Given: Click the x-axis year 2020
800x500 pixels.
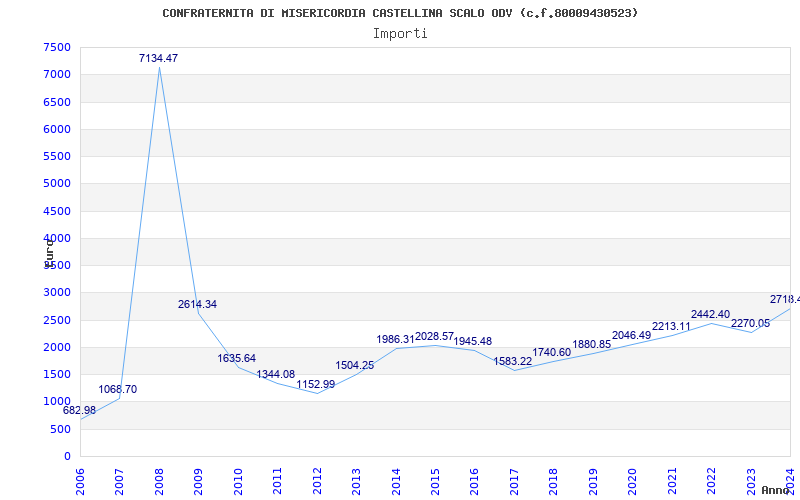Looking at the screenshot, I should pyautogui.click(x=633, y=482).
